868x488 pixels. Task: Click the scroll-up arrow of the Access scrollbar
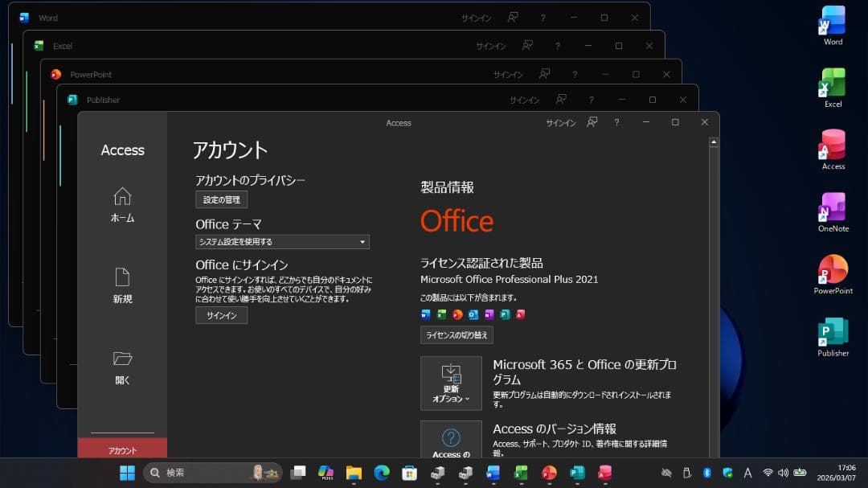(x=714, y=142)
